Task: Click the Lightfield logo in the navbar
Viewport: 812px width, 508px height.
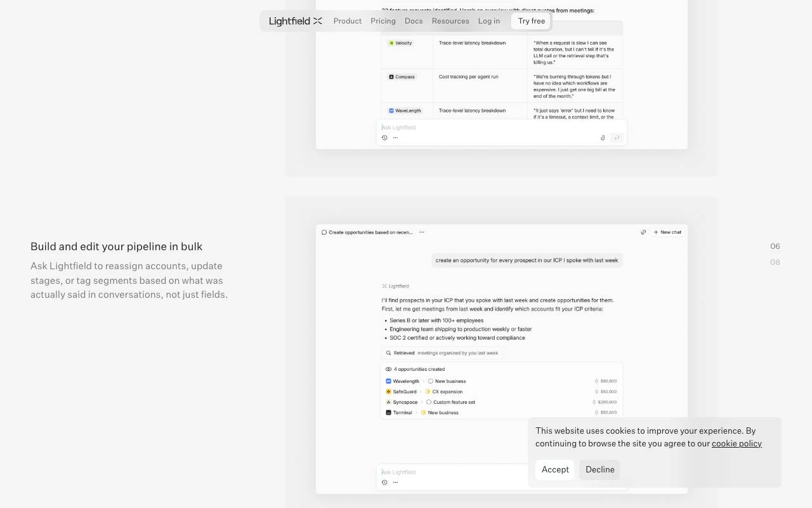Action: [x=296, y=21]
